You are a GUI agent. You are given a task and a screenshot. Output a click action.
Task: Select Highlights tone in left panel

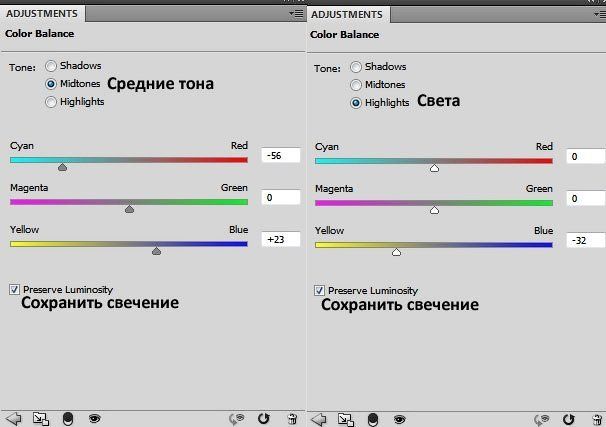(x=51, y=102)
